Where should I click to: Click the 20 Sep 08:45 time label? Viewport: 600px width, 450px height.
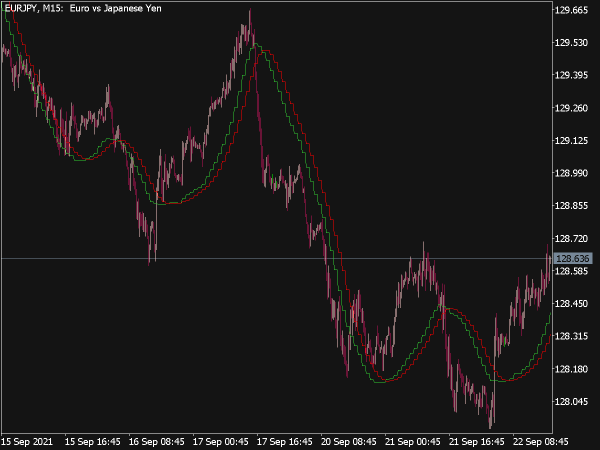click(349, 442)
